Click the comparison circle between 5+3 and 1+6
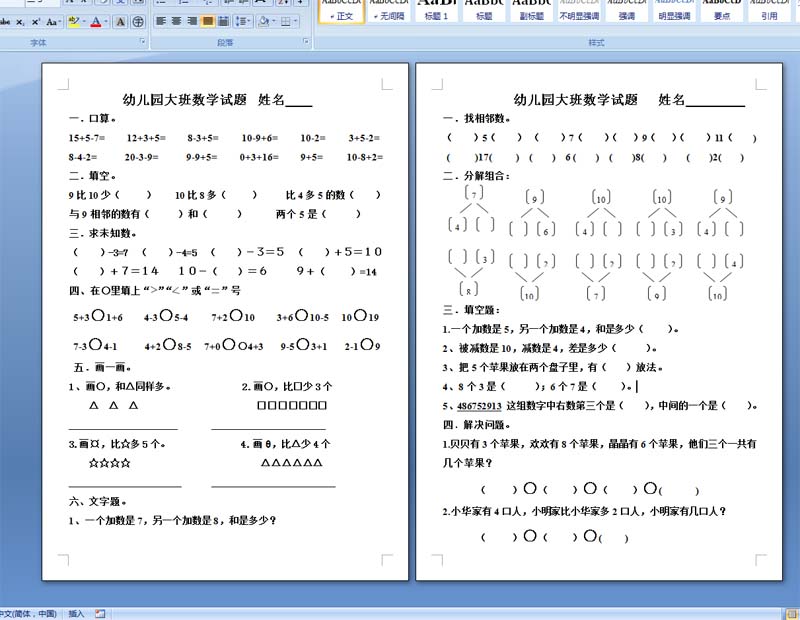 coord(98,315)
